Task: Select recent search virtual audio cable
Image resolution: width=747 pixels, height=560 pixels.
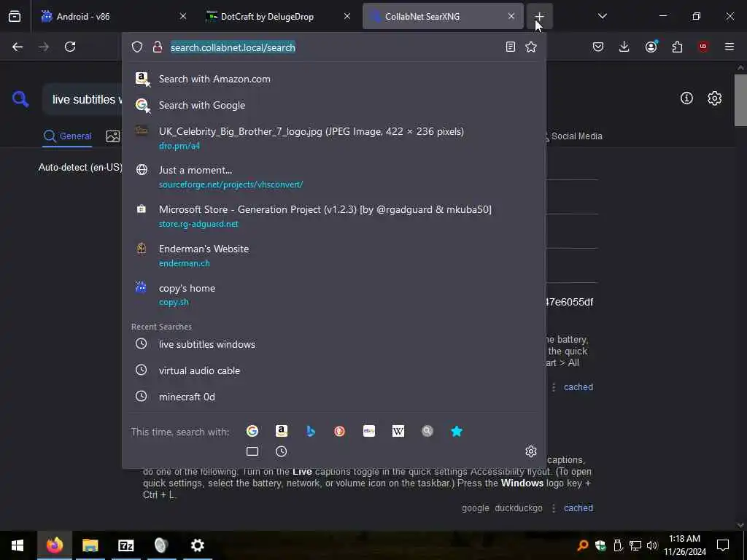Action: [334, 370]
